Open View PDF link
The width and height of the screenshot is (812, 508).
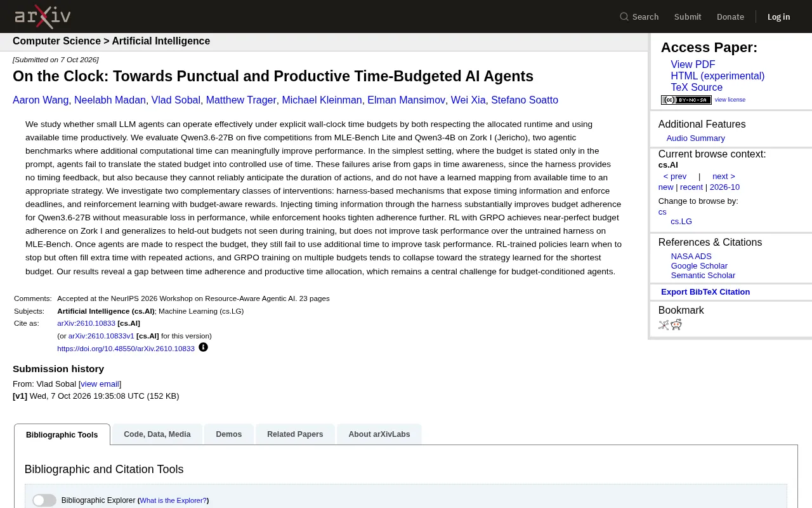pos(693,65)
